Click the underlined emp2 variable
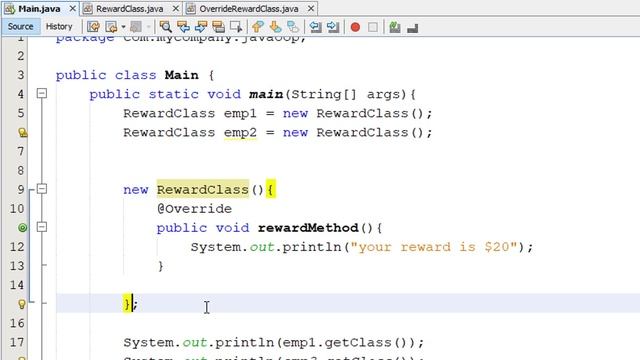Viewport: 640px width, 360px height. (240, 133)
